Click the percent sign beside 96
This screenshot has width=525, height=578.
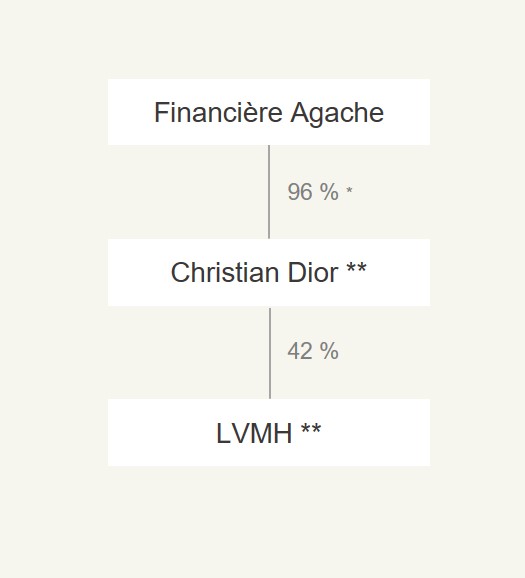329,192
